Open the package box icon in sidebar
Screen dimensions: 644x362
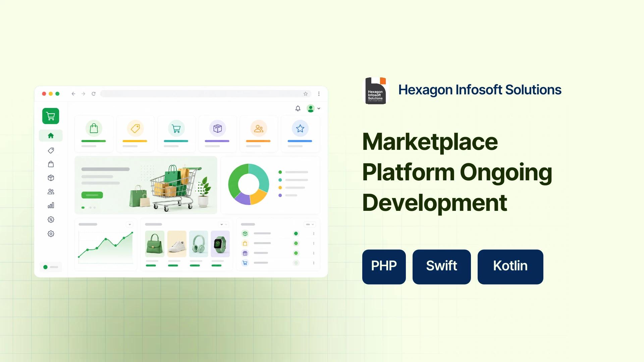click(51, 178)
